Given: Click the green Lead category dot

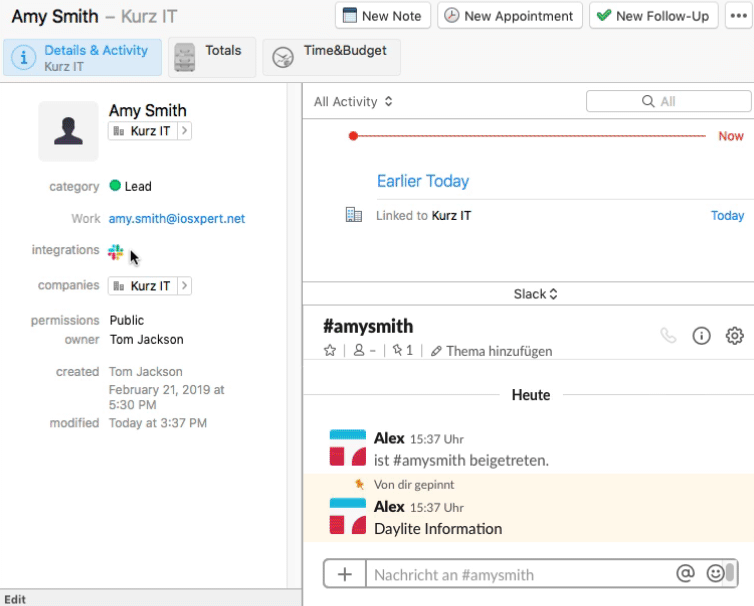Looking at the screenshot, I should pyautogui.click(x=115, y=186).
